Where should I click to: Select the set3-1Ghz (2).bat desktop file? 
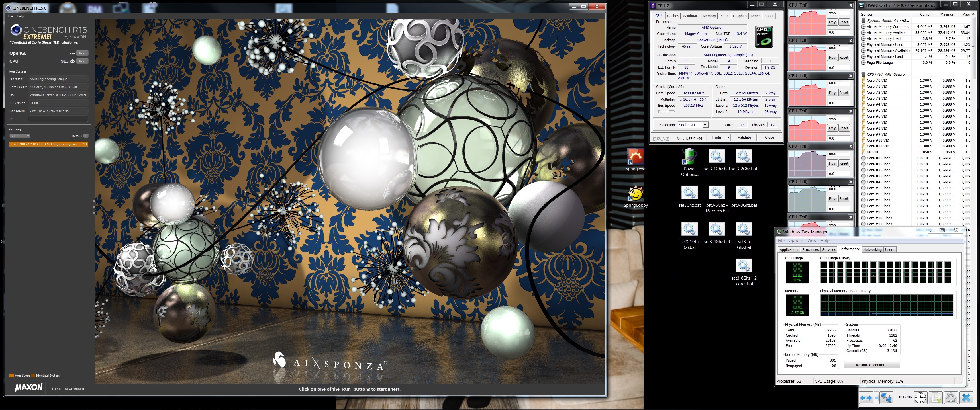[690, 236]
